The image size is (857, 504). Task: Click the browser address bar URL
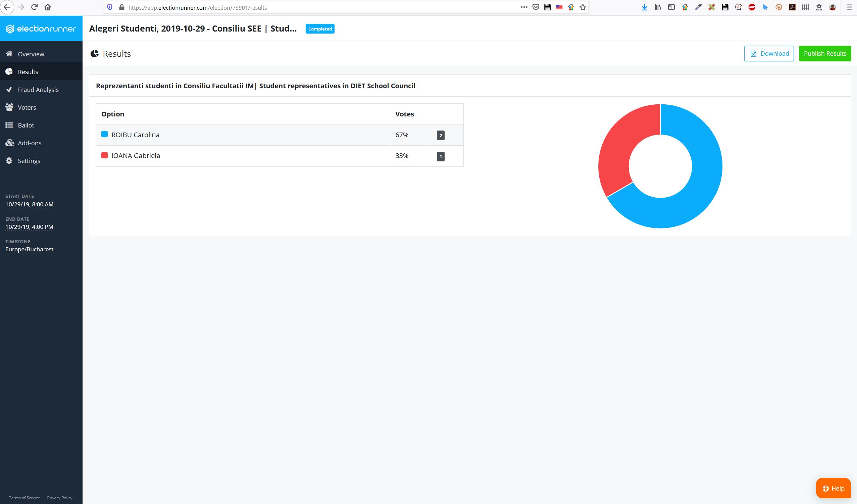pyautogui.click(x=198, y=7)
